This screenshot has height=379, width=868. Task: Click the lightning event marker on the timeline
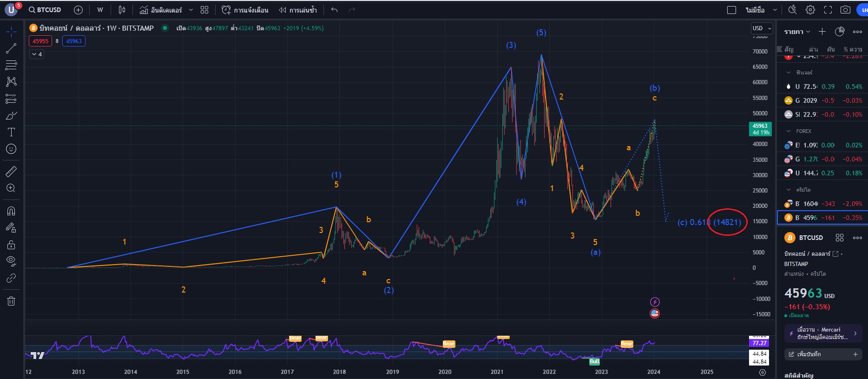coord(655,302)
